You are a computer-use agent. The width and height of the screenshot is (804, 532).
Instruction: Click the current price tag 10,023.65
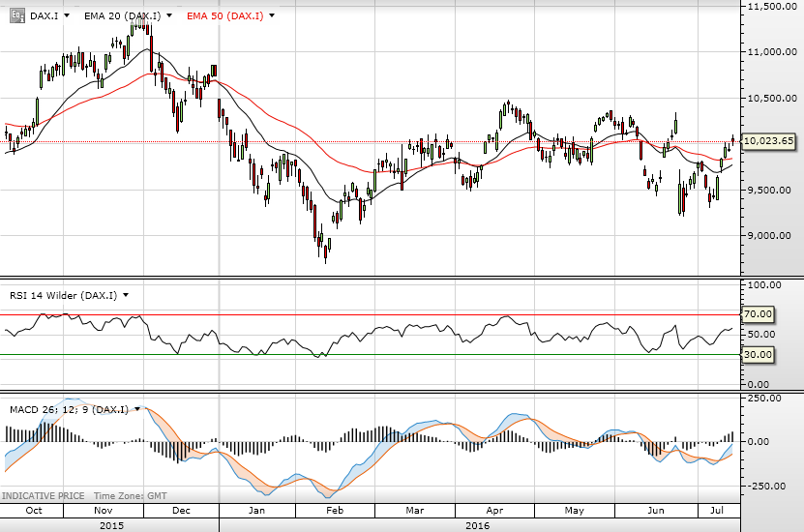pyautogui.click(x=768, y=141)
